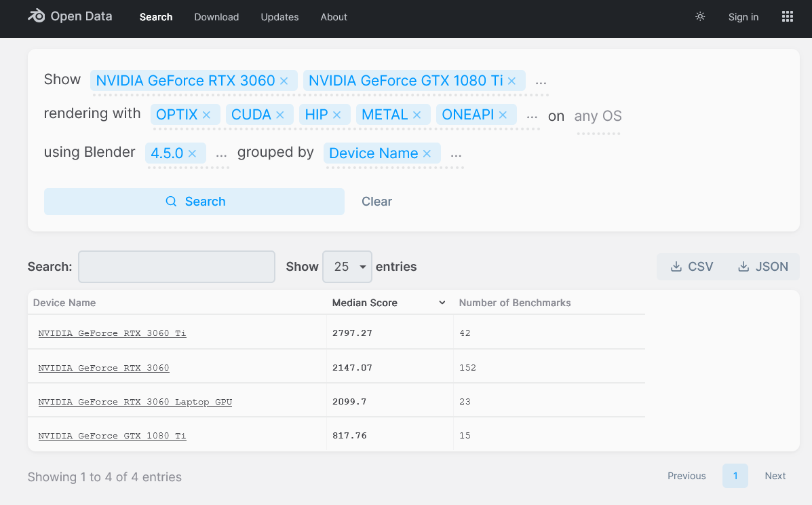Open the Search nav tab
Image resolution: width=812 pixels, height=505 pixels.
[x=156, y=17]
